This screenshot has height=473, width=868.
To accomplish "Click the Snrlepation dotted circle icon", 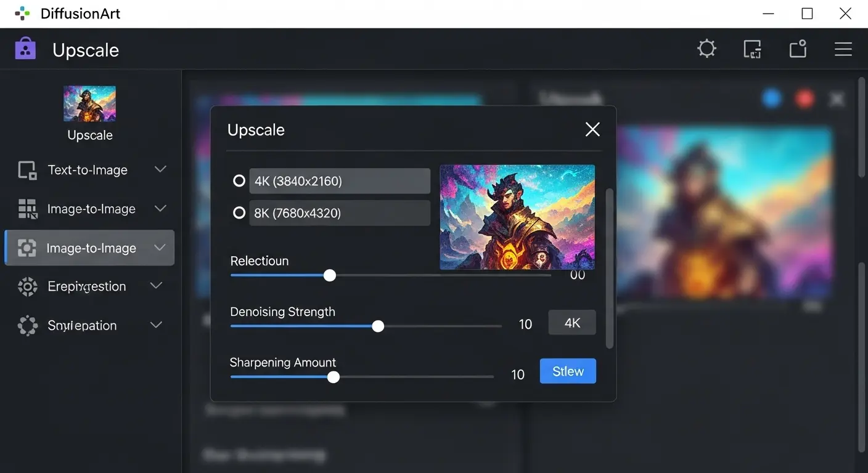I will (27, 325).
